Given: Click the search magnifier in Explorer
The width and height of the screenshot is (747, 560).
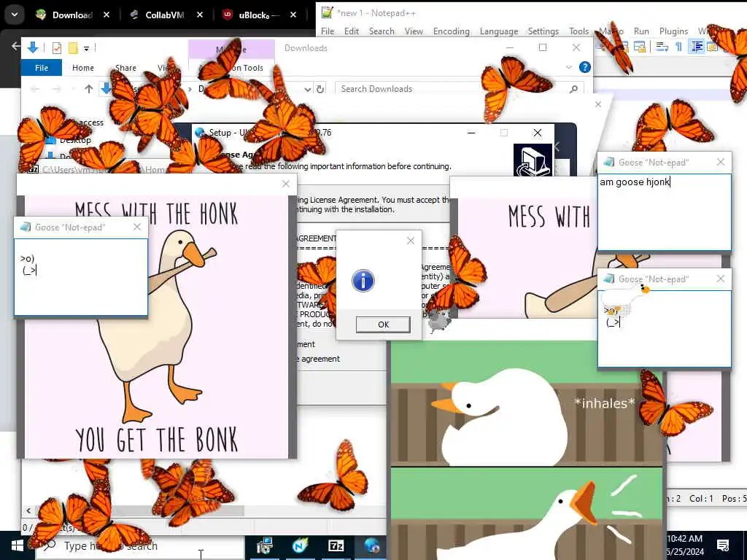Looking at the screenshot, I should [x=574, y=88].
